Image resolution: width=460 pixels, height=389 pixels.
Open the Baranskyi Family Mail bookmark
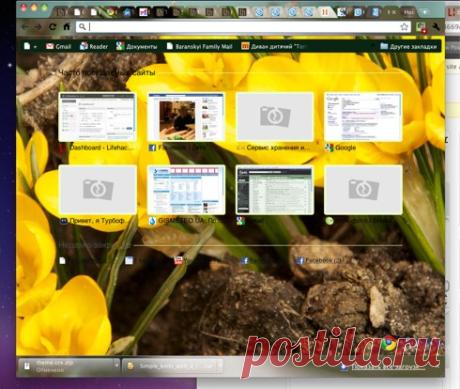pyautogui.click(x=199, y=46)
